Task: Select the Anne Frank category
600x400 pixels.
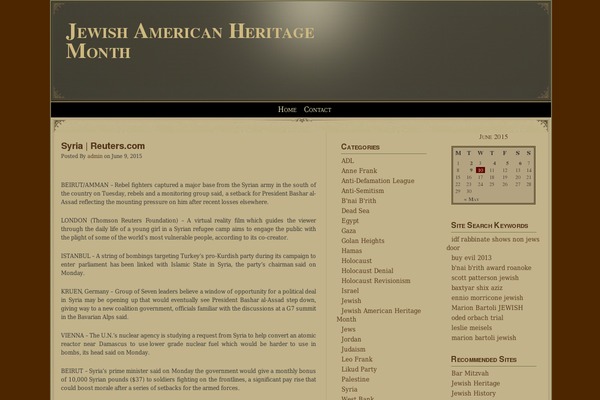Action: pos(359,171)
